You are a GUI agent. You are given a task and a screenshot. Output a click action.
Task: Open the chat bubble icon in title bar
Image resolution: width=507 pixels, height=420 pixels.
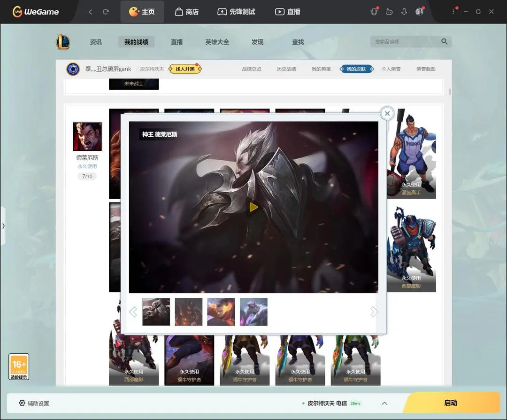pos(389,12)
